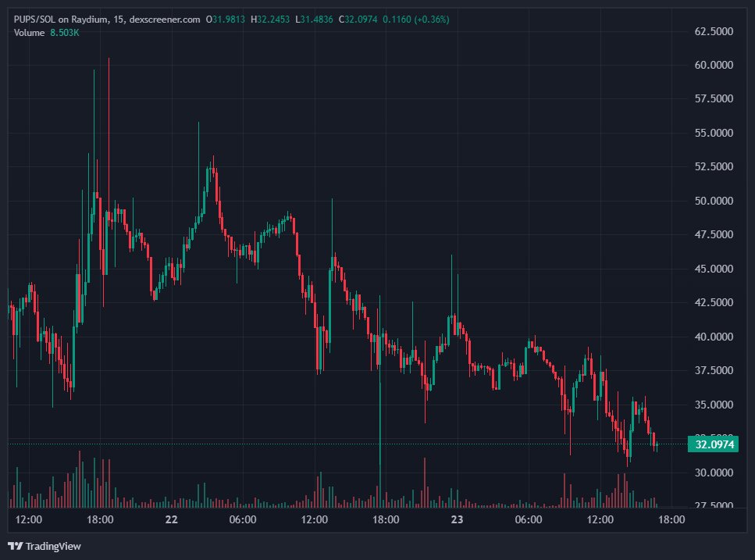Click the first 06:00 time axis label
Screen dimensions: 755x560
click(243, 519)
